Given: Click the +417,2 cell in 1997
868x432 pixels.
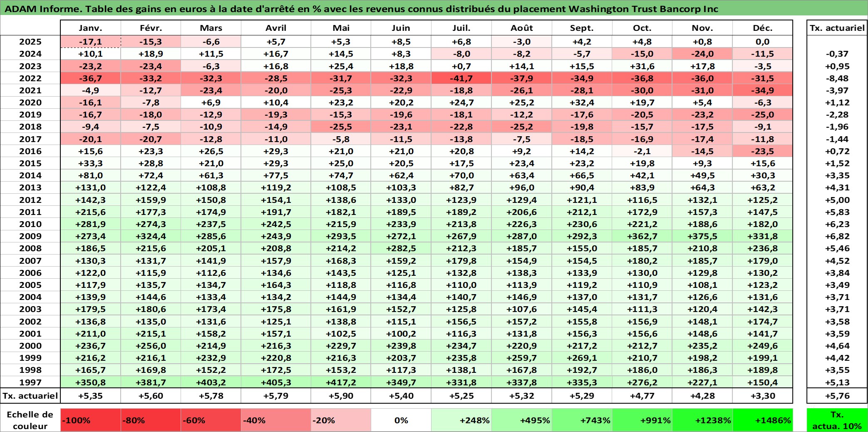Looking at the screenshot, I should [341, 382].
